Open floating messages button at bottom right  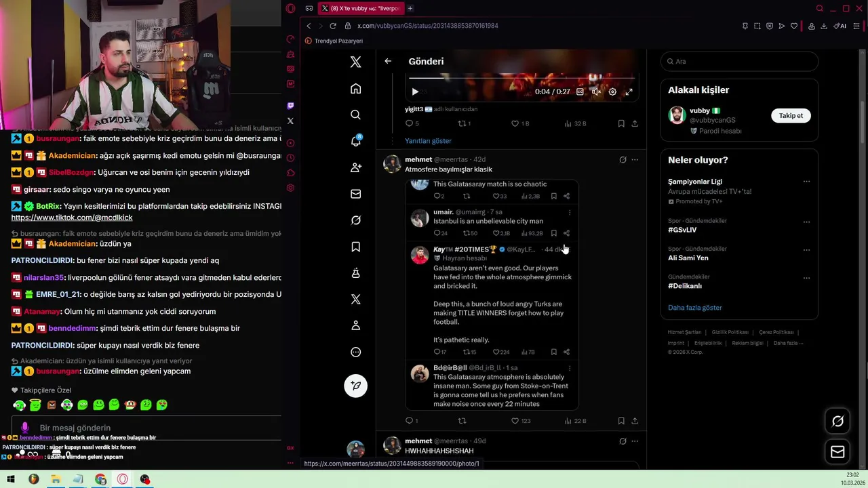tap(837, 452)
